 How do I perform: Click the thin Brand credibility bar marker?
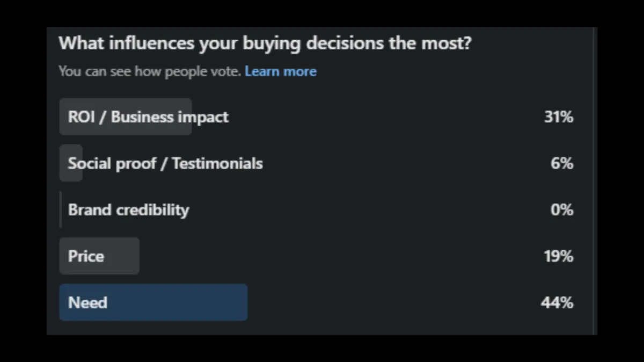(60, 210)
